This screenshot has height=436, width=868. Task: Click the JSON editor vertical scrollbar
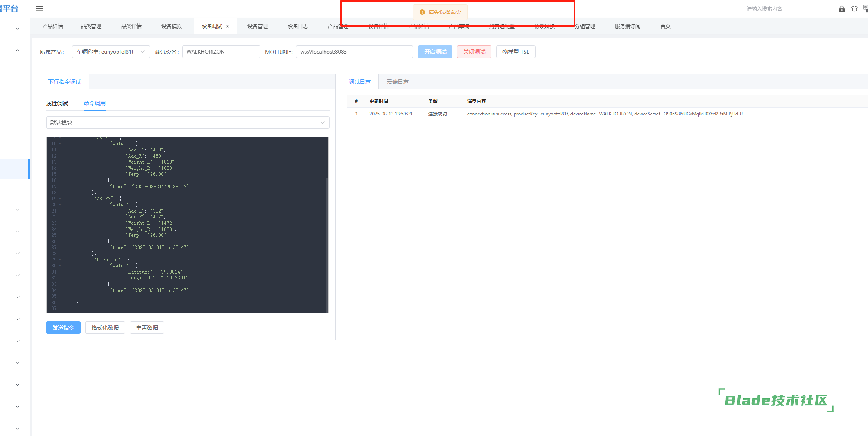coord(327,245)
